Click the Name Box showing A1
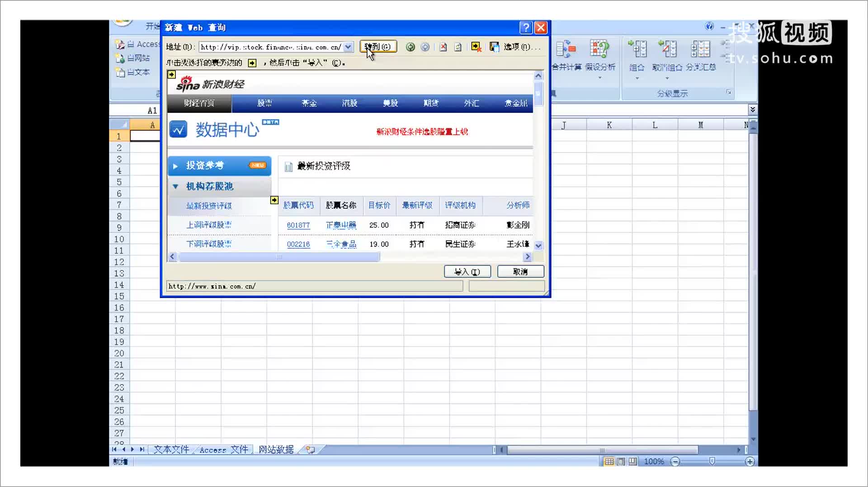This screenshot has height=487, width=868. click(135, 110)
